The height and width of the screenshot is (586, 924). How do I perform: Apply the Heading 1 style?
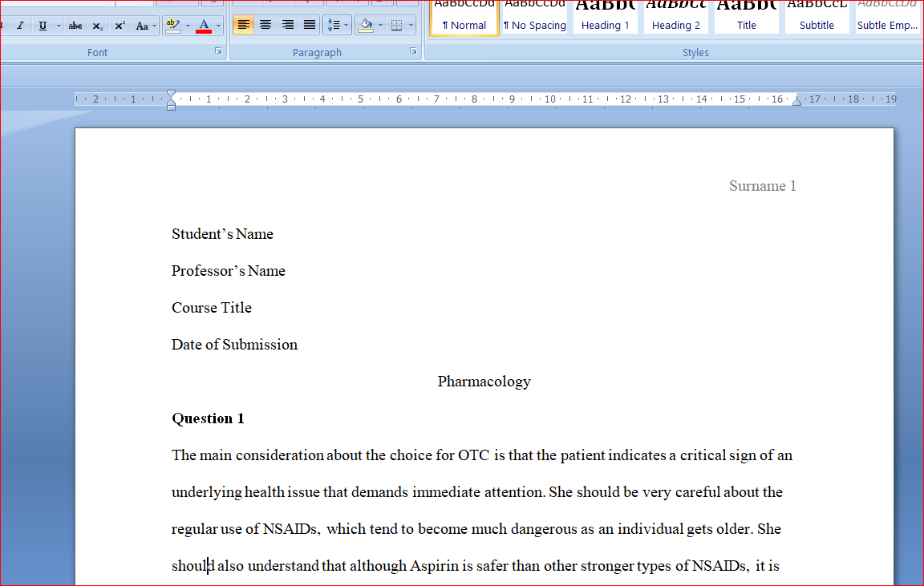pos(606,17)
